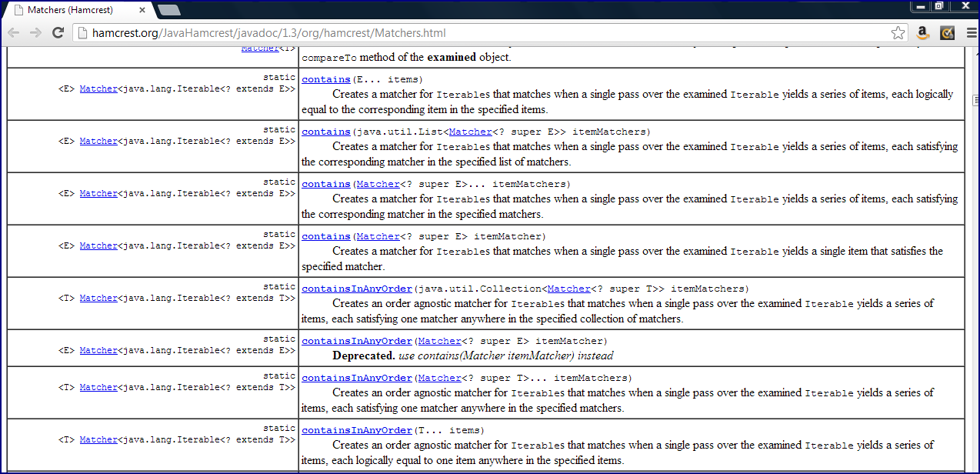
Task: Bookmark this page with the star icon
Action: pyautogui.click(x=898, y=33)
